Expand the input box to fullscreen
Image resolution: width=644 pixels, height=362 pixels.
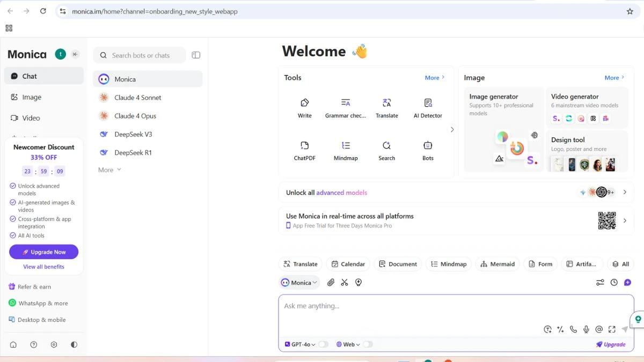(x=612, y=329)
